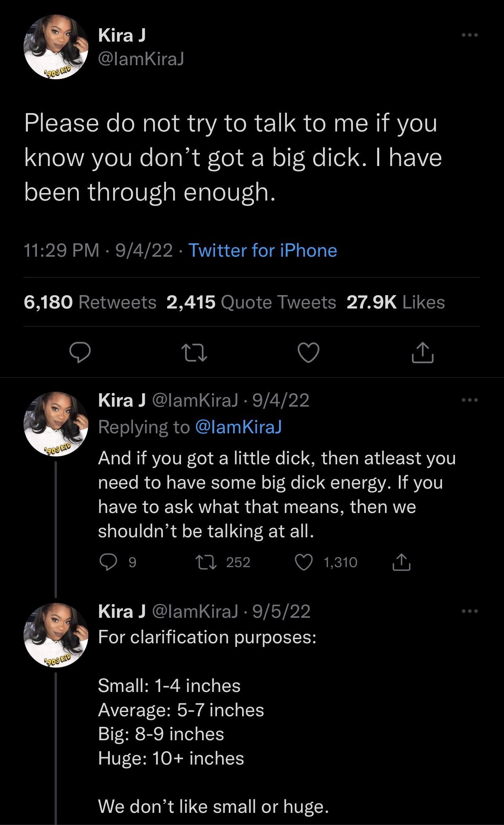This screenshot has width=504, height=825.
Task: Open more options on the 9/5/22 reply
Action: click(x=469, y=611)
